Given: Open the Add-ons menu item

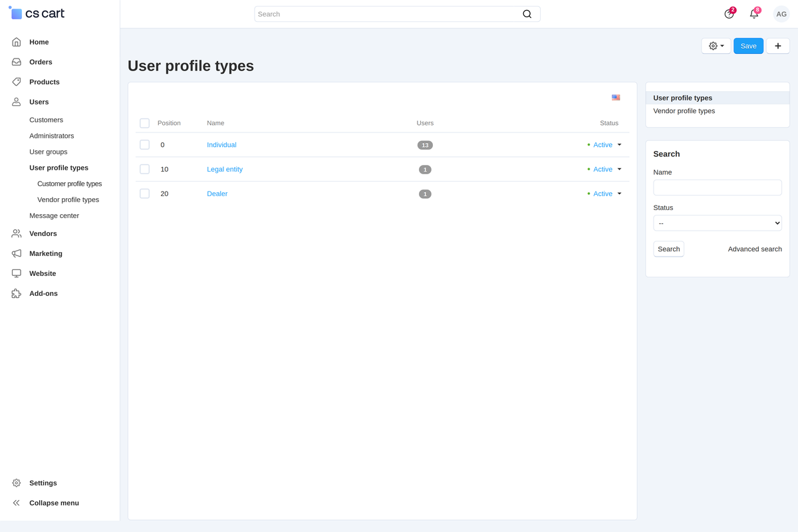Looking at the screenshot, I should pyautogui.click(x=44, y=293).
